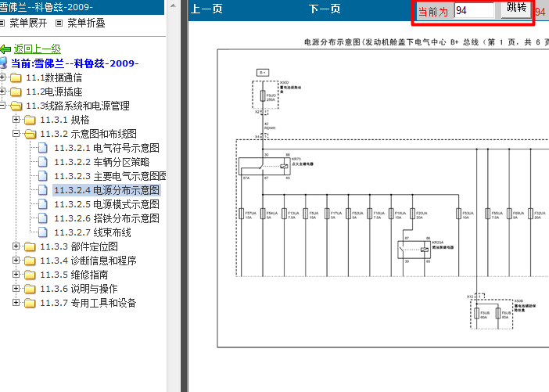Click the KR23A fuel pump relay symbol
This screenshot has width=549, height=392.
[x=414, y=250]
